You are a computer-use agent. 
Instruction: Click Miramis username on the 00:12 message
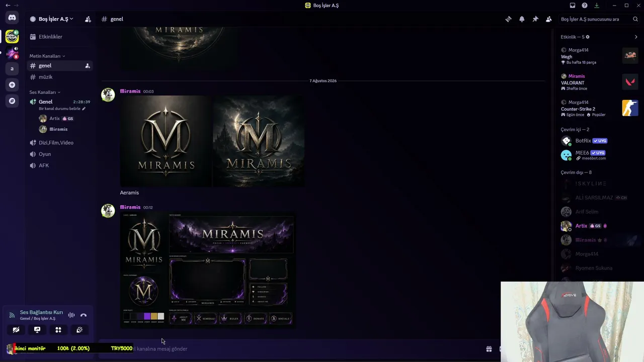click(x=130, y=207)
